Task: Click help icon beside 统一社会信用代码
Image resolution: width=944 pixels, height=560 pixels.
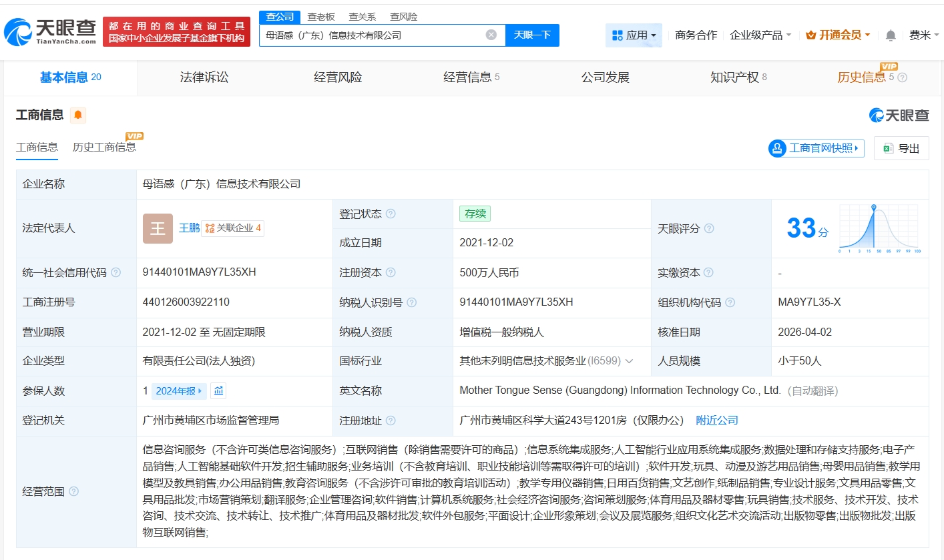Action: tap(116, 273)
